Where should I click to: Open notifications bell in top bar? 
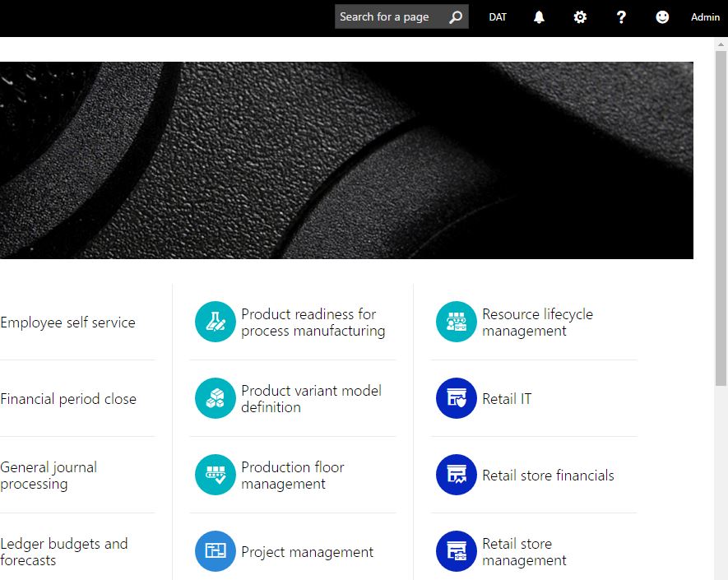(x=539, y=17)
